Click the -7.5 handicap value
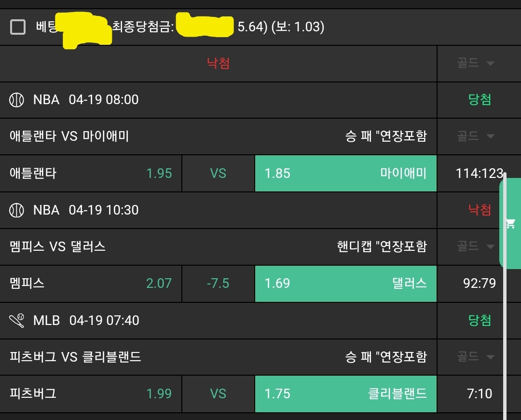Image resolution: width=521 pixels, height=420 pixels. tap(218, 283)
